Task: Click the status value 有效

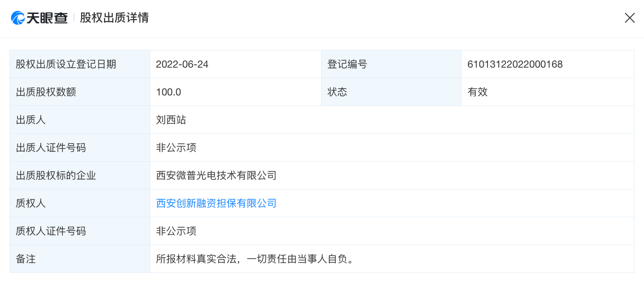Action: [477, 92]
